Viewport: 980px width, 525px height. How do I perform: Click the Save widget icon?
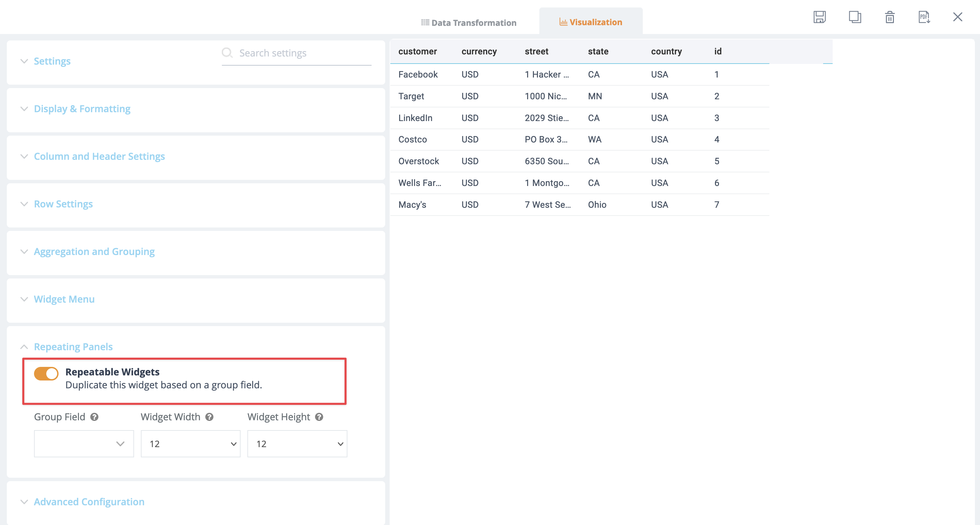pyautogui.click(x=820, y=17)
